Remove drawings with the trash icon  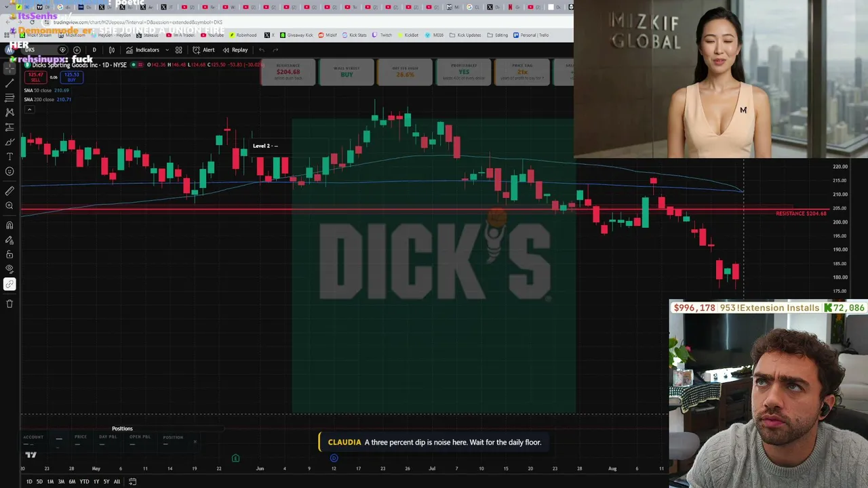tap(9, 304)
